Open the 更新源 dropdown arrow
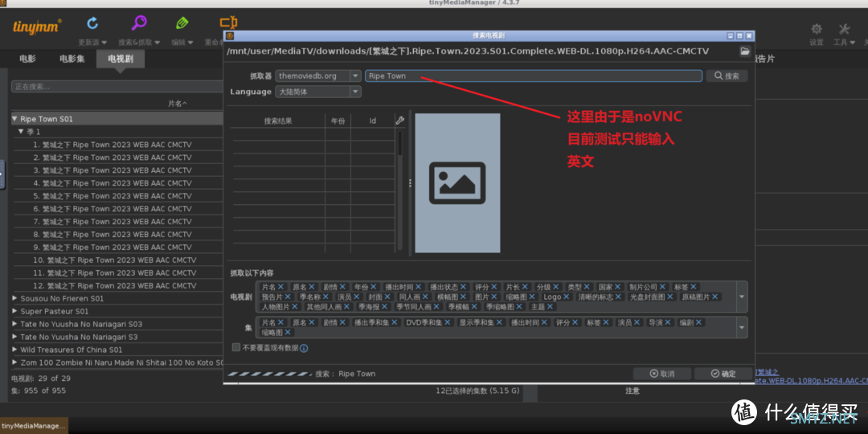This screenshot has width=868, height=434. click(x=104, y=43)
